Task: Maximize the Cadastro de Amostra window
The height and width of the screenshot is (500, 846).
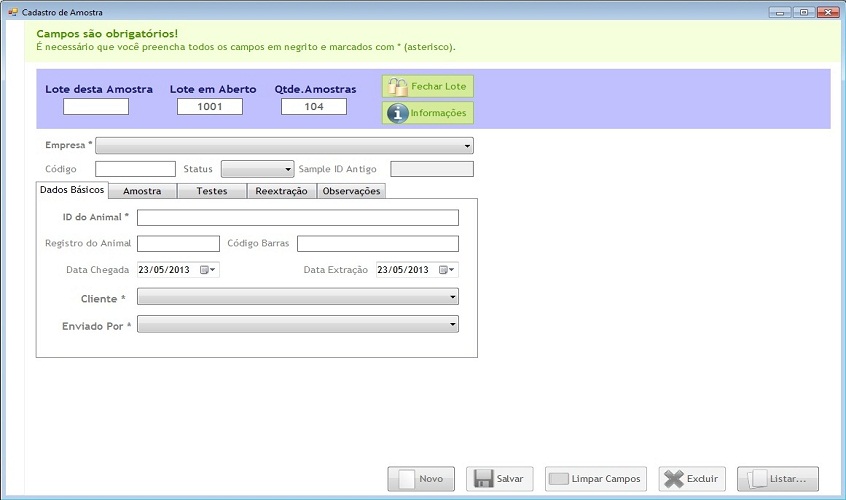Action: [804, 12]
